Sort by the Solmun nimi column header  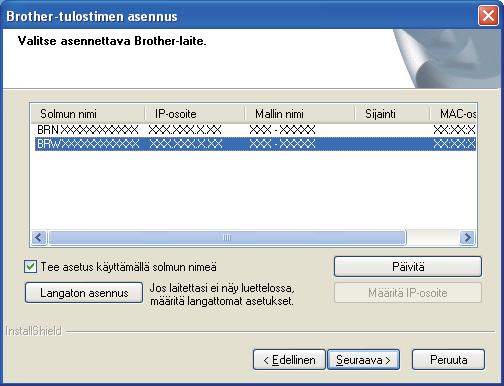[88, 114]
